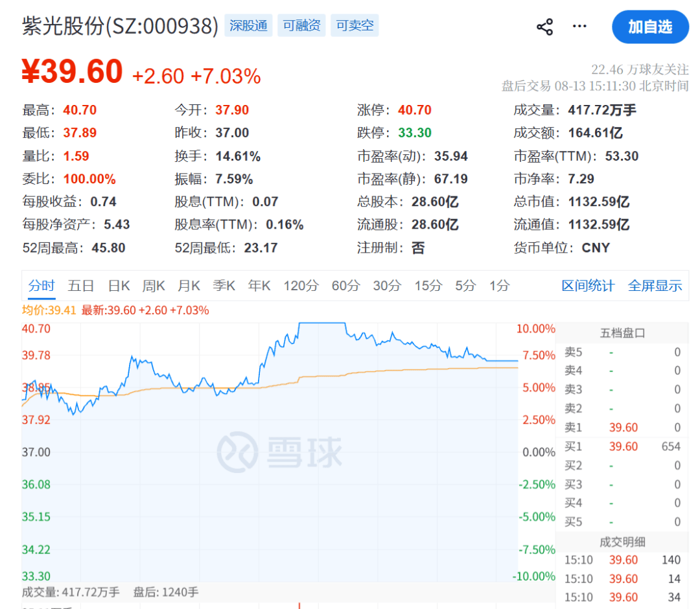Switch to the 五日 chart tab
The height and width of the screenshot is (609, 700).
81,286
